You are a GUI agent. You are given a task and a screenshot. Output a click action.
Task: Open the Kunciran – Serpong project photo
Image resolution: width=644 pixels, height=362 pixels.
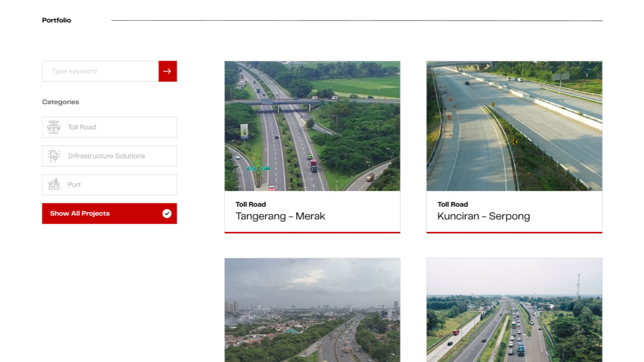point(514,126)
